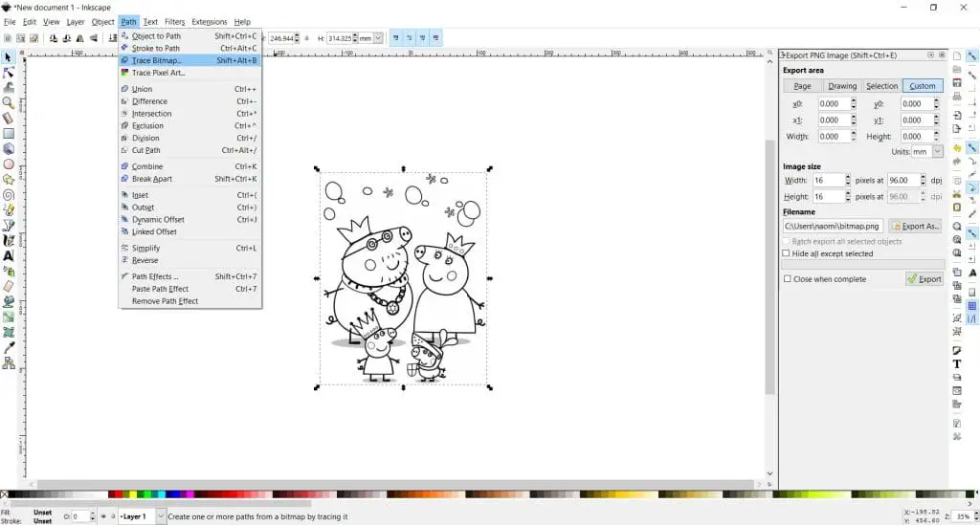Open the Layer 1 dropdown

(x=161, y=516)
